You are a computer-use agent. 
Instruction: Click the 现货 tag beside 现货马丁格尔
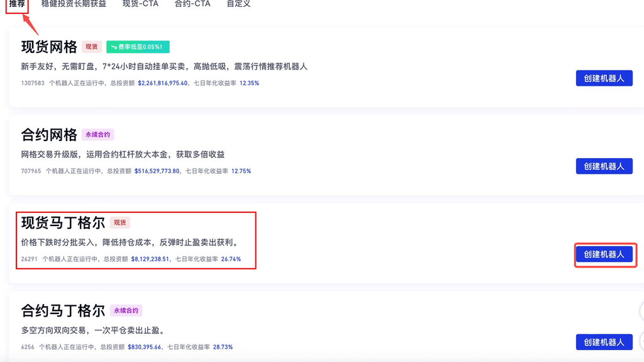coord(120,222)
